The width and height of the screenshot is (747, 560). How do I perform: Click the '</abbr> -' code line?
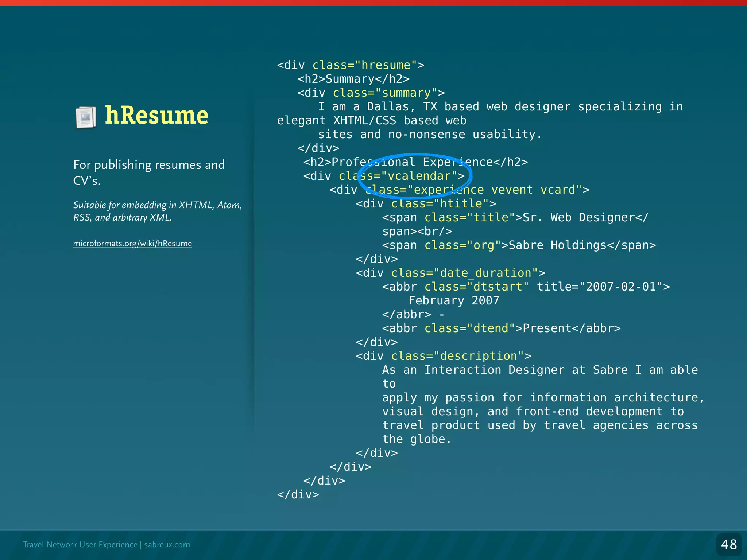click(x=413, y=314)
